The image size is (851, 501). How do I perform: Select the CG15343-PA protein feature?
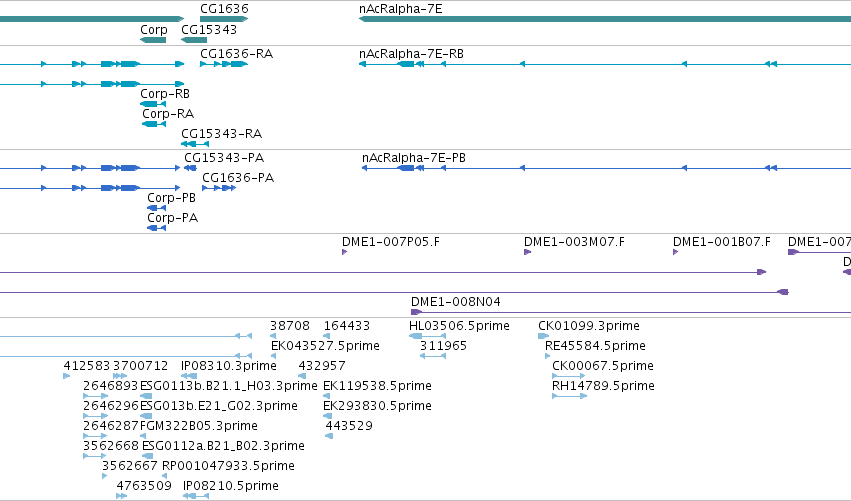point(190,168)
